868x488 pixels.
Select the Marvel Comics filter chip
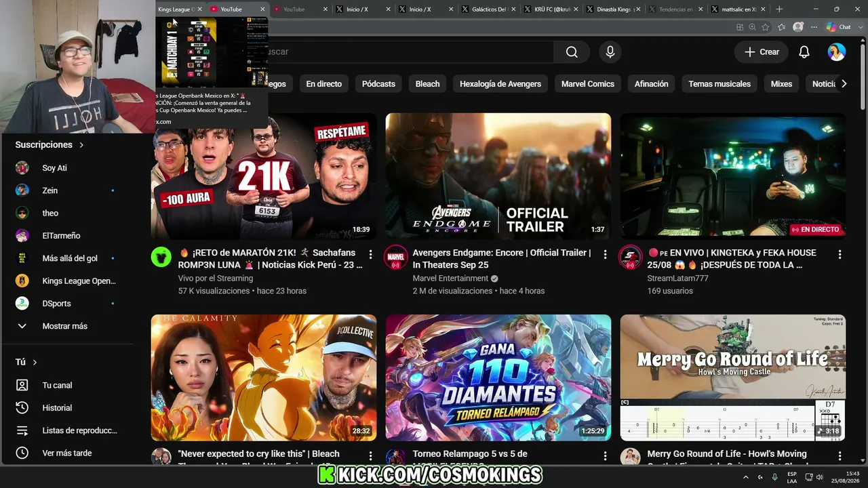[x=588, y=84]
